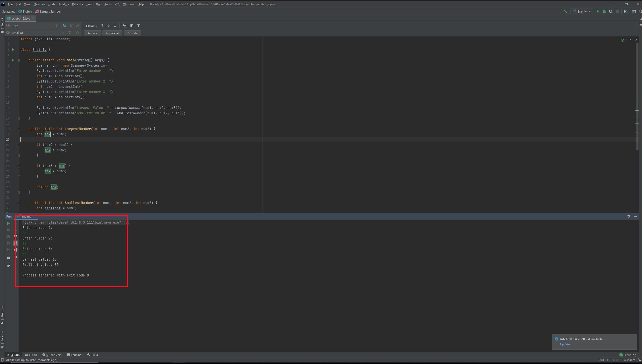Jump to the next search occurrence

point(109,25)
